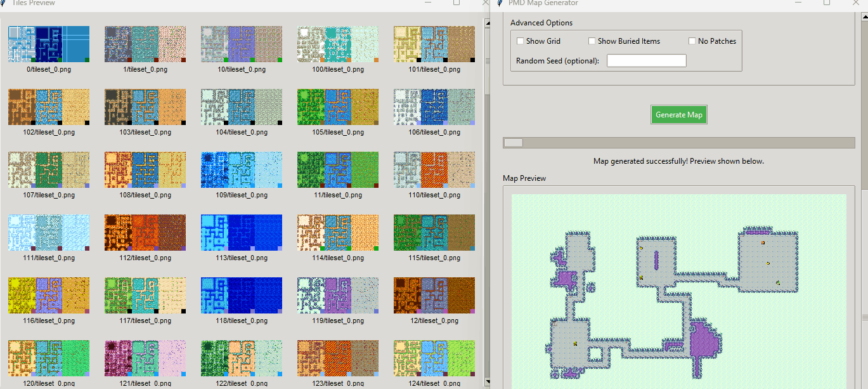Click the 123/tileset_0.png tile image
Viewport: 868px width, 389px height.
[x=338, y=358]
